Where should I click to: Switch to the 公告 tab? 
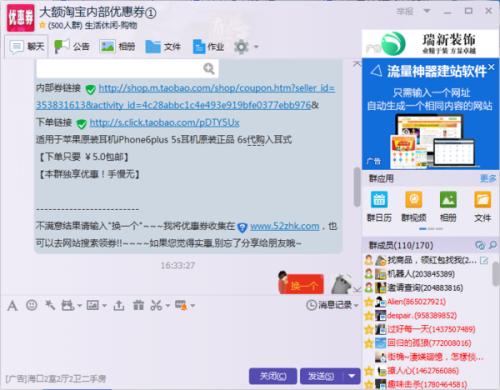coord(72,47)
